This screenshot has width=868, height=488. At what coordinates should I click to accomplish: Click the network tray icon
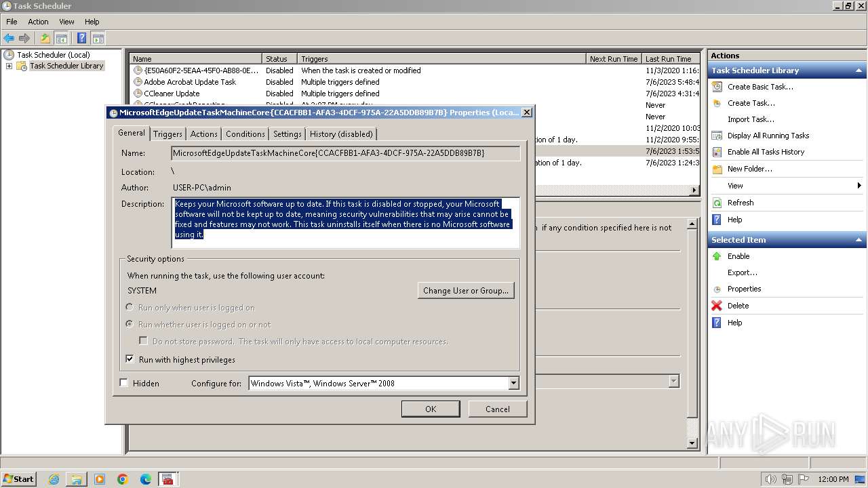pyautogui.click(x=787, y=479)
